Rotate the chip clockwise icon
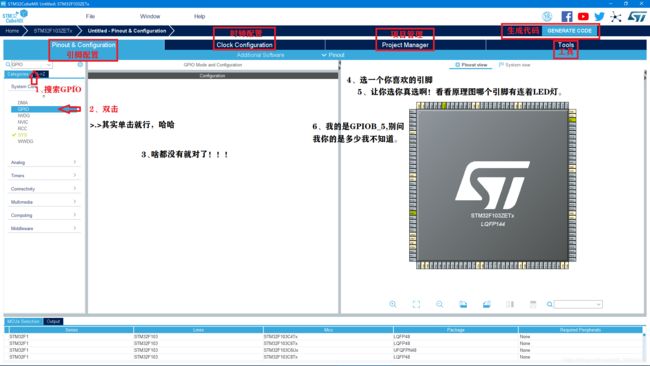Screen dimensions: 650x366 tap(463, 304)
